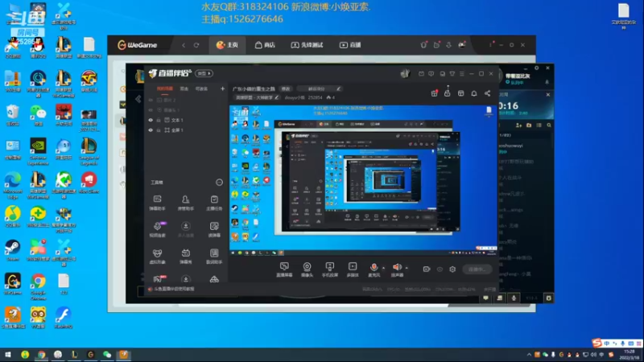
Task: Click the speaker tutorial notice link at bottom
Action: [x=171, y=289]
